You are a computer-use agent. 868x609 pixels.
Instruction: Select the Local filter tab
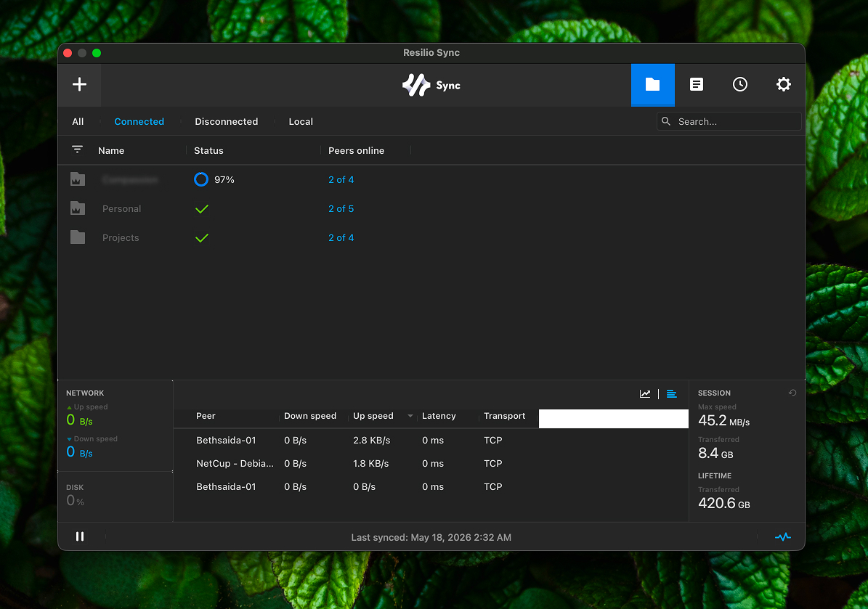click(301, 121)
